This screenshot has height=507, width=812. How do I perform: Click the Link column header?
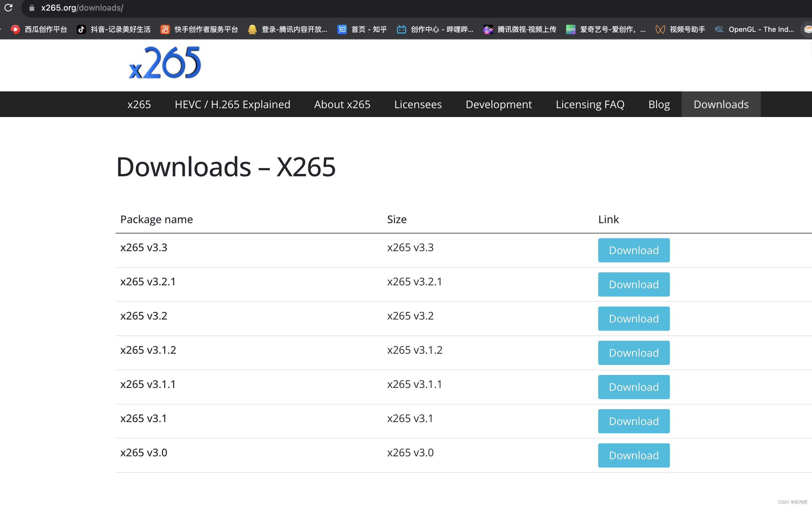point(609,219)
